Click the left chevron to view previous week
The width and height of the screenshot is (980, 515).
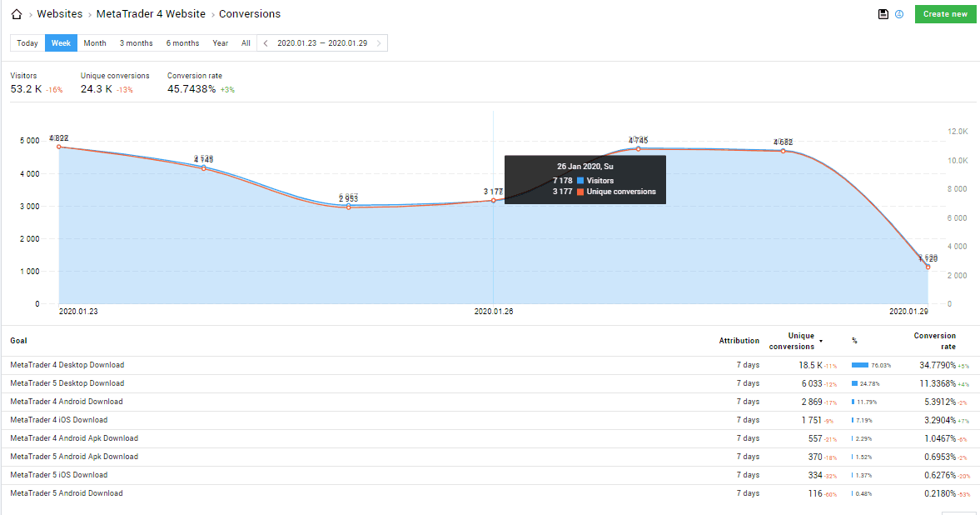tap(265, 42)
